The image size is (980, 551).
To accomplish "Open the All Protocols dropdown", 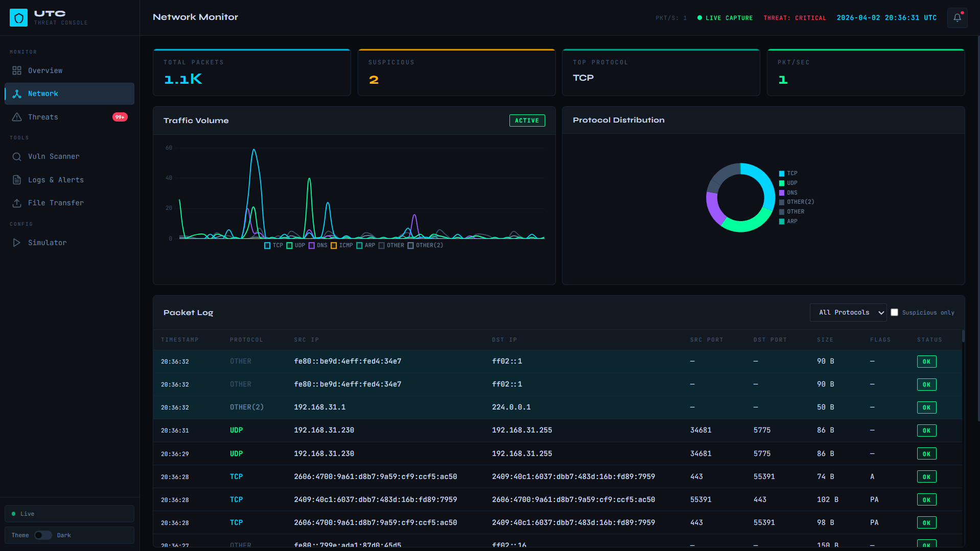I will pos(848,313).
